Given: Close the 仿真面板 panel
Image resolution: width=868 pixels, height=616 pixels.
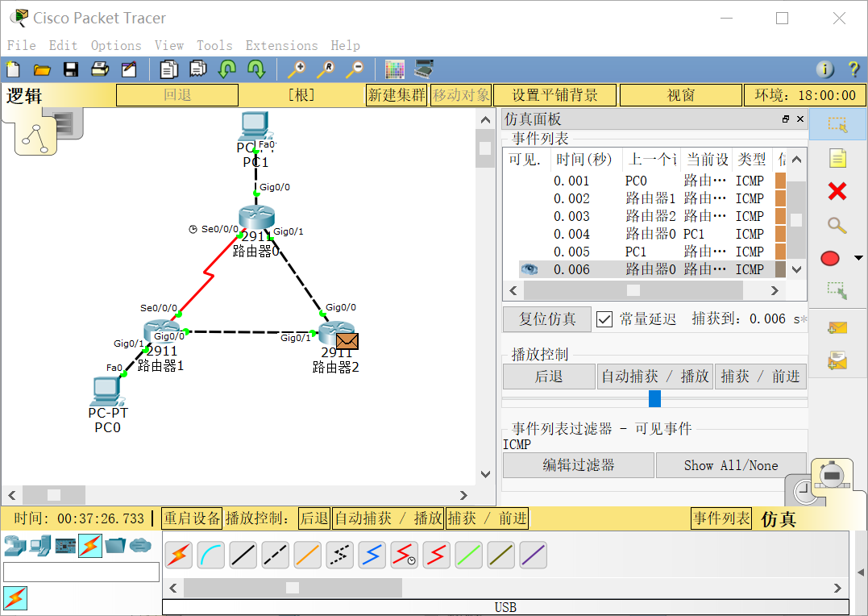Looking at the screenshot, I should point(800,119).
